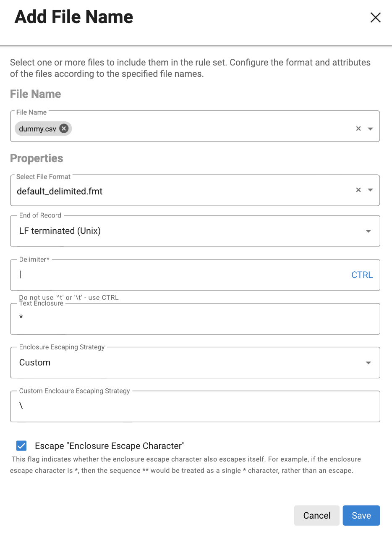Click the "LF terminated (Unix)" value

click(60, 231)
